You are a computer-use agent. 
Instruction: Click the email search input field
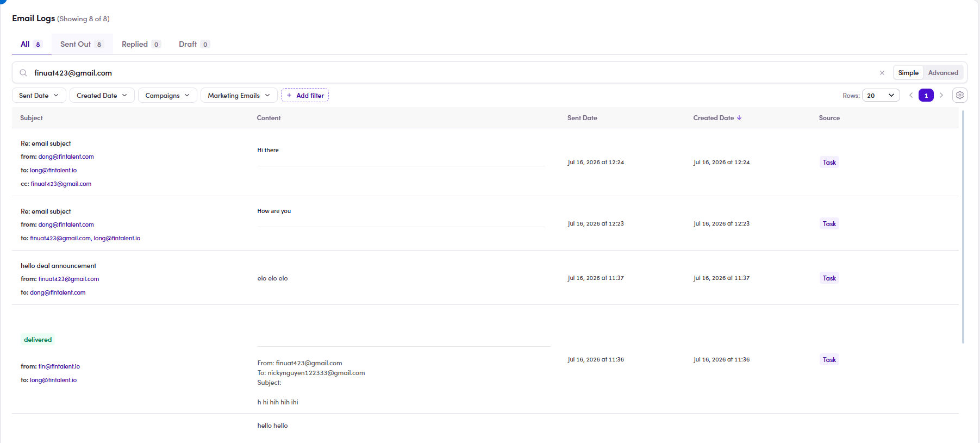pyautogui.click(x=451, y=73)
